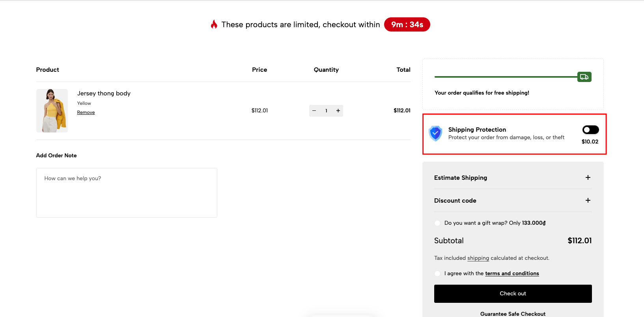Viewport: 644px width, 317px height.
Task: Click the red flame icon
Action: (214, 24)
